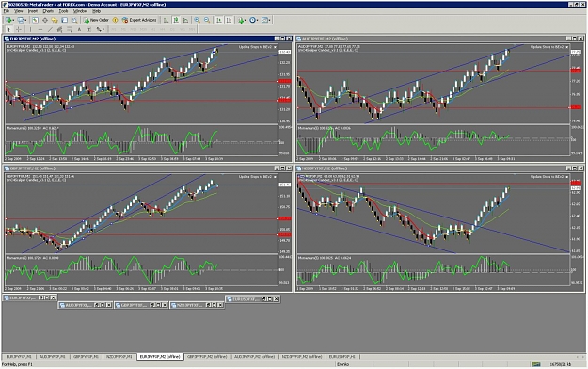The image size is (588, 369).
Task: Click 'Update Stops to BEv2' in EURJPY chart
Action: click(255, 47)
